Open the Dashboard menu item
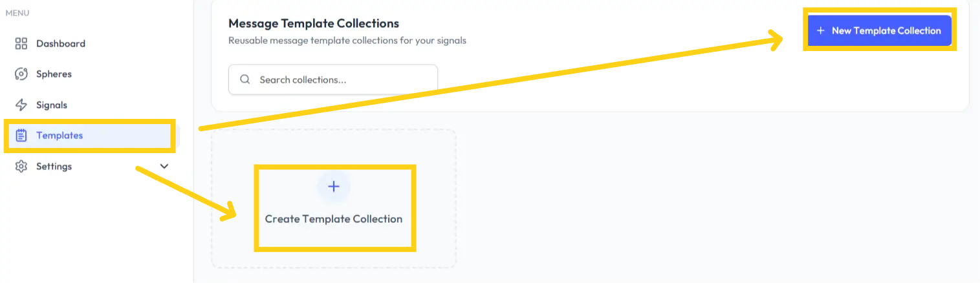The width and height of the screenshot is (980, 283). 61,44
